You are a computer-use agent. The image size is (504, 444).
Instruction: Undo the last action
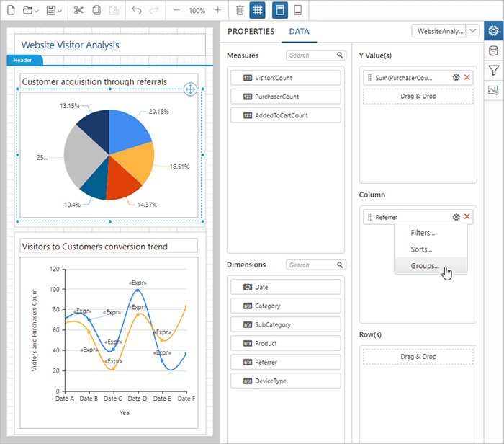click(x=137, y=10)
